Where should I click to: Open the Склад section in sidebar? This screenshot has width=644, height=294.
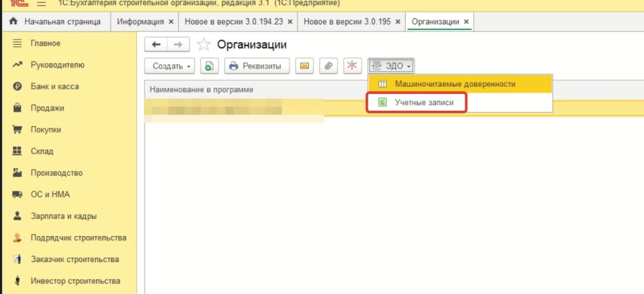pos(42,151)
